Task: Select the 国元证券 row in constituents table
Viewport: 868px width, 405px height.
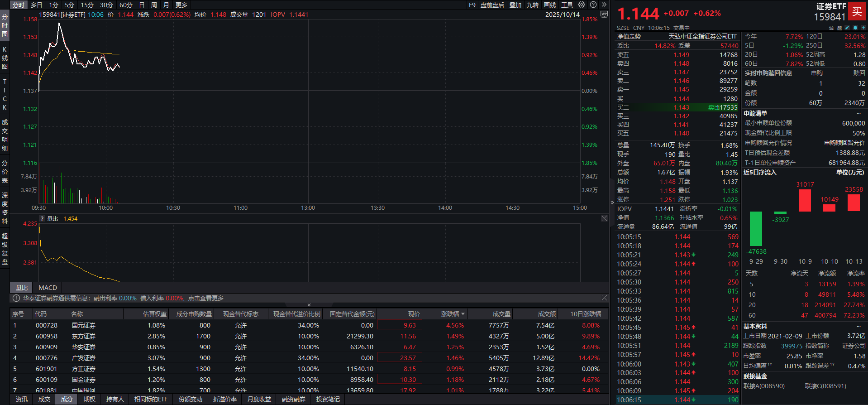Action: pos(84,325)
